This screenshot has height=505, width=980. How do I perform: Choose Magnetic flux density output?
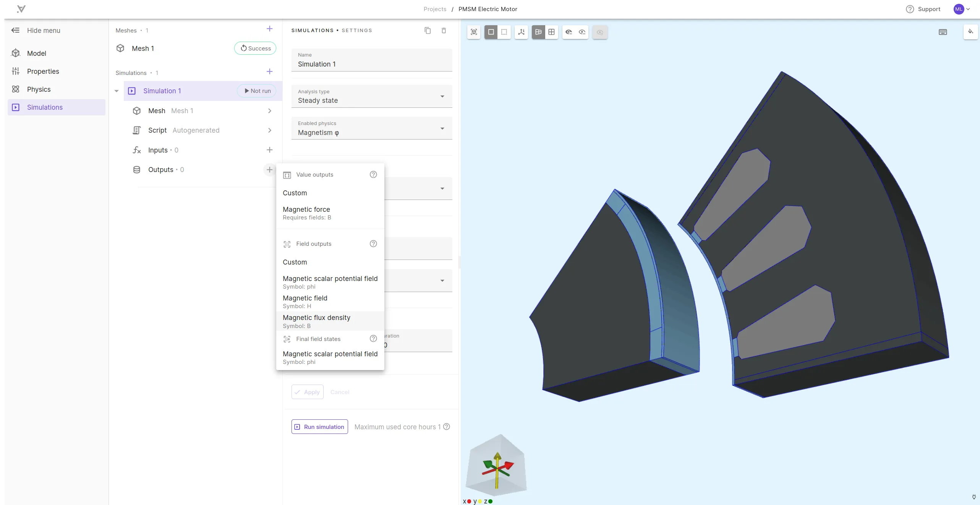pos(330,321)
